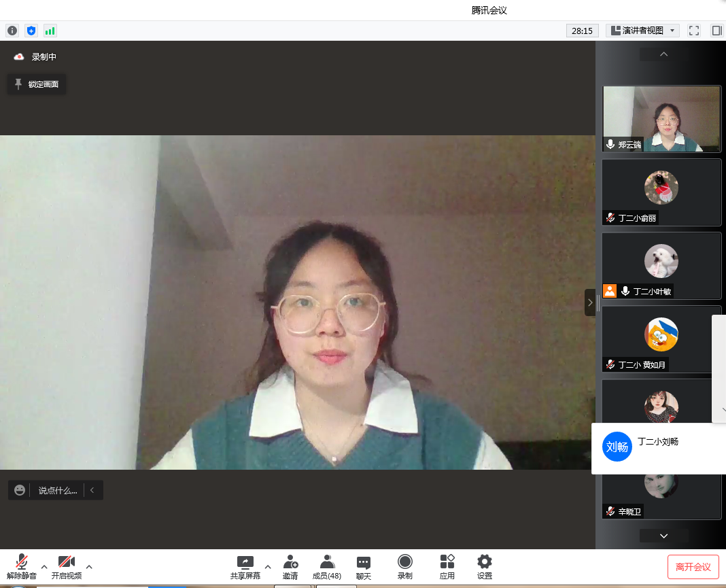Turn on camera with 开启视频

coord(66,567)
